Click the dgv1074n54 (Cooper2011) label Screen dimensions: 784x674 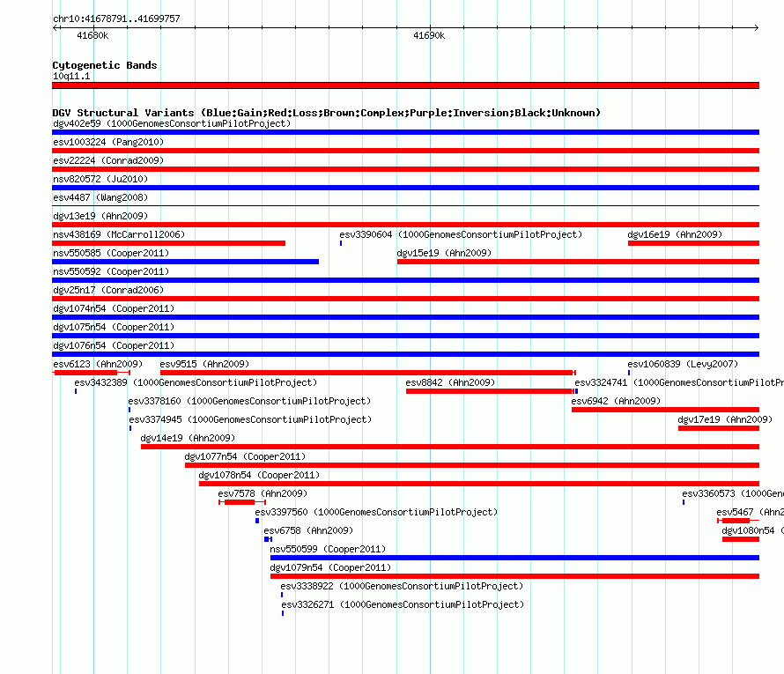(114, 308)
